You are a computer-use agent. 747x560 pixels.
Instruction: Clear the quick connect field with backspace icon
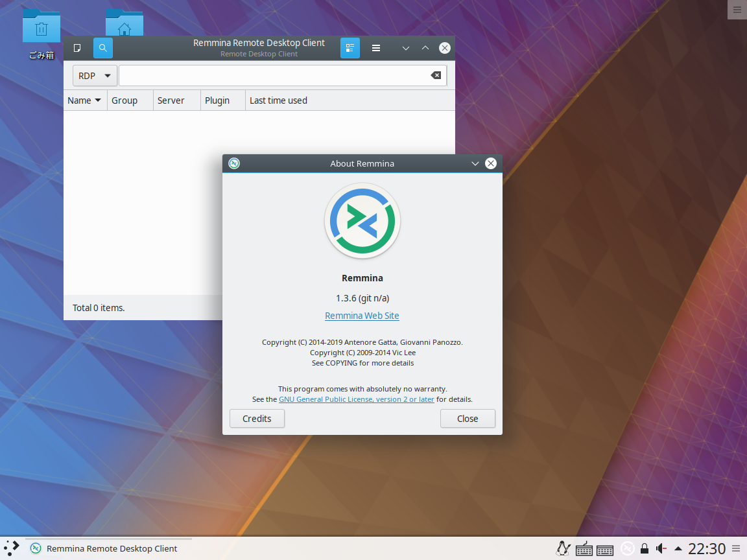point(435,75)
